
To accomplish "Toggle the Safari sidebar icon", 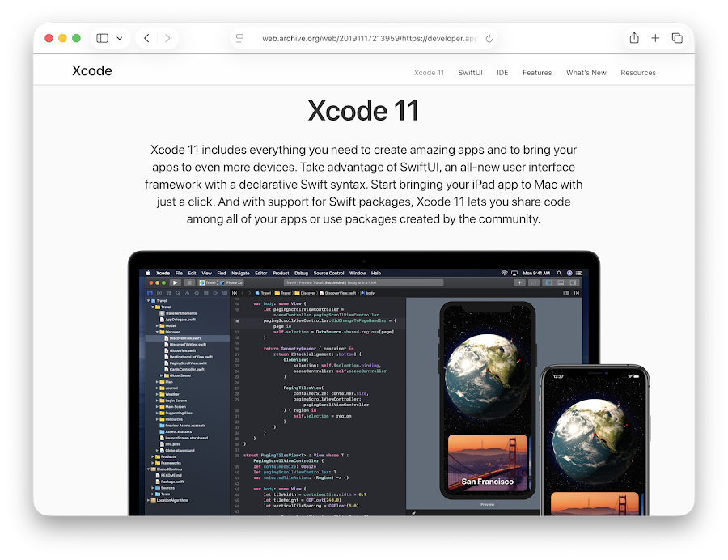I will (102, 38).
